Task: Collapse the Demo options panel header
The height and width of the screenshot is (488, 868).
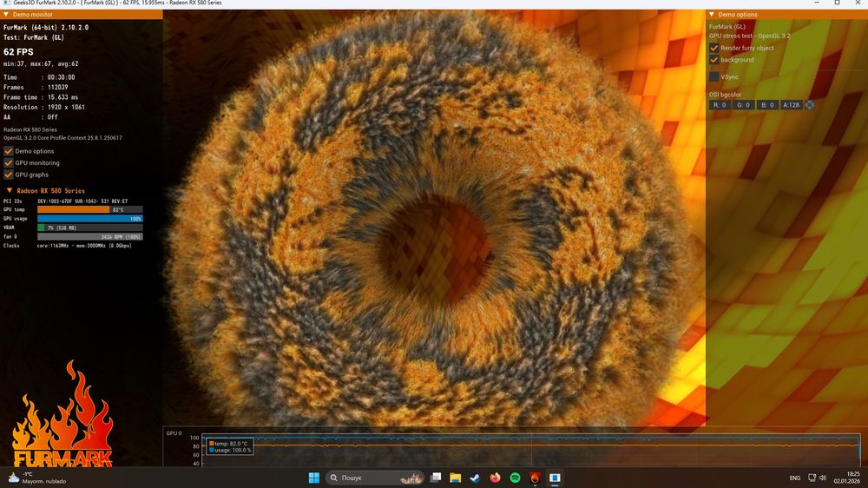Action: click(x=786, y=15)
